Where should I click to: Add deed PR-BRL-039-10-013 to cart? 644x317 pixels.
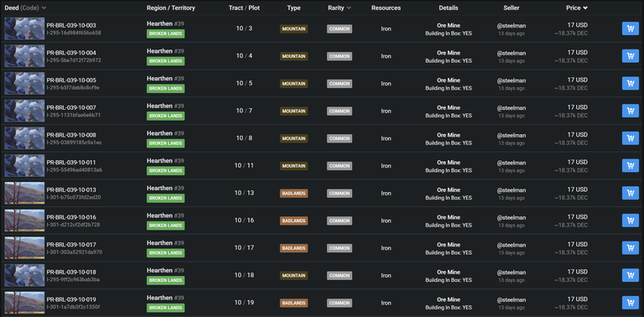click(630, 193)
